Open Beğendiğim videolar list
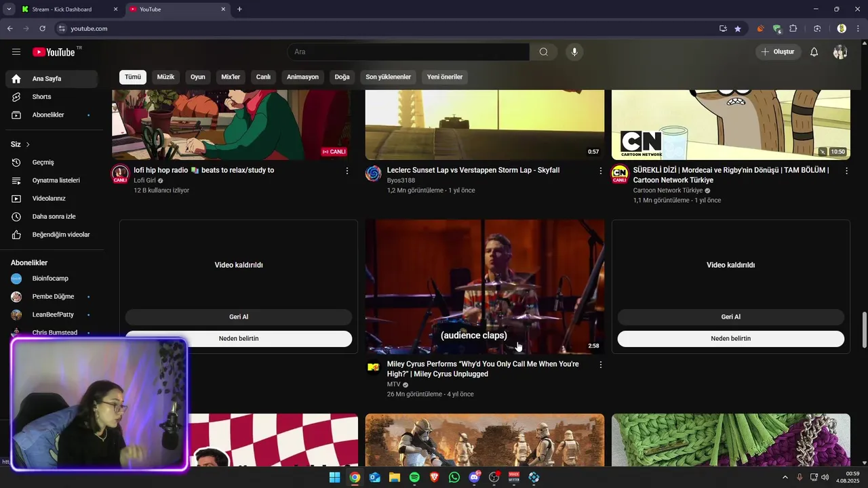 [x=52, y=235]
